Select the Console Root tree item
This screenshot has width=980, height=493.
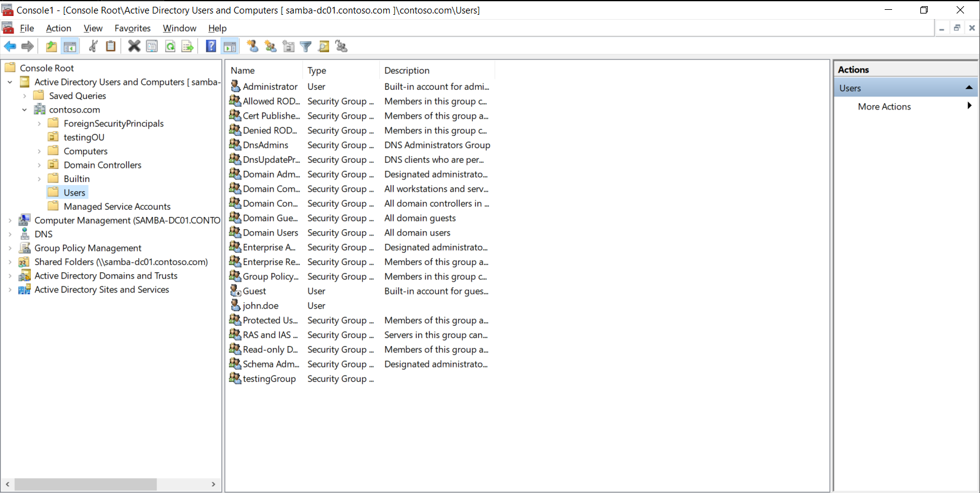[x=47, y=68]
